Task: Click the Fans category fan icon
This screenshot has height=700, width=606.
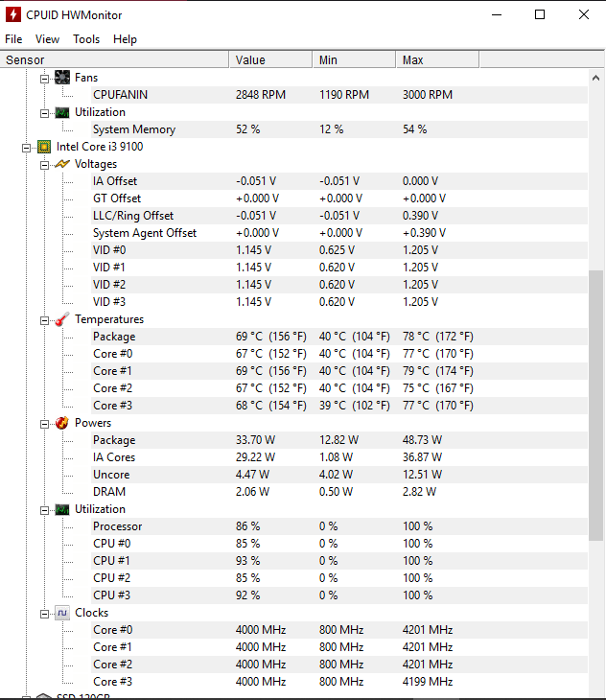Action: coord(62,78)
